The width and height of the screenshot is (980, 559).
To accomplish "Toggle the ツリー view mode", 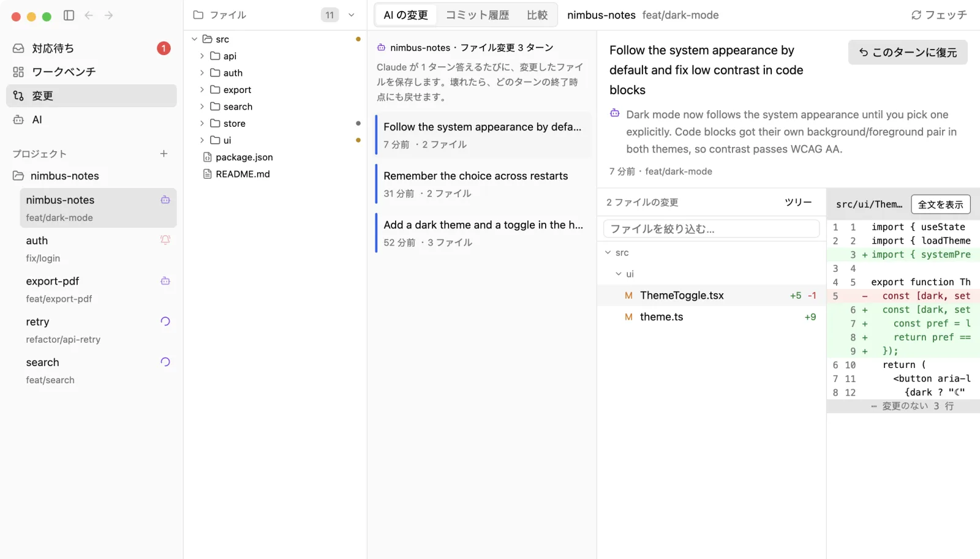I will click(798, 202).
